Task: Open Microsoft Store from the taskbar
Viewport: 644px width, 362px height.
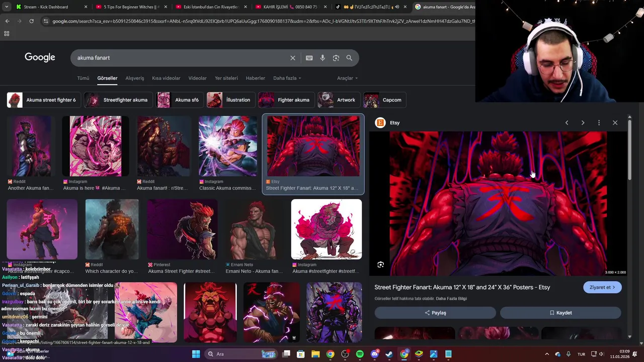Action: (301, 354)
